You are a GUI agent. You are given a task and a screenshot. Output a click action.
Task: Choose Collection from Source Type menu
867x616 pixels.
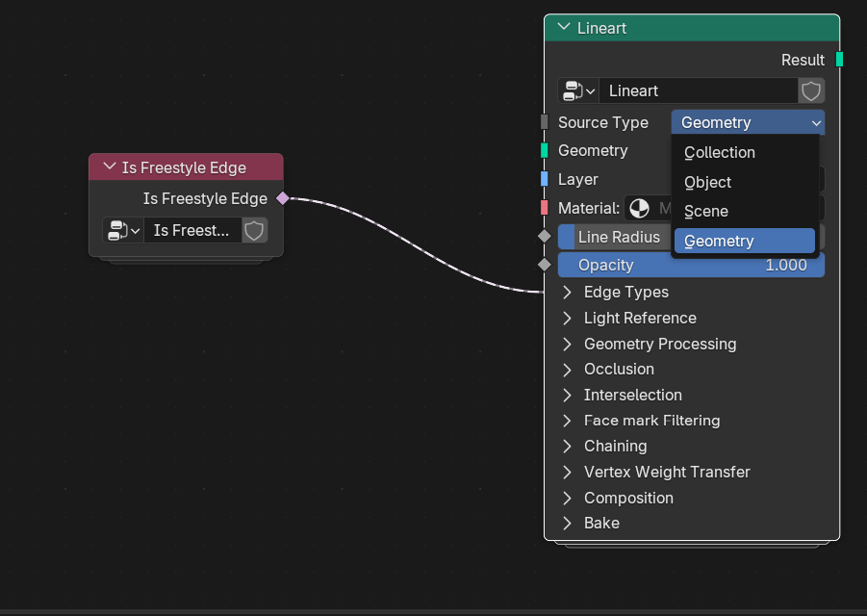[744, 153]
